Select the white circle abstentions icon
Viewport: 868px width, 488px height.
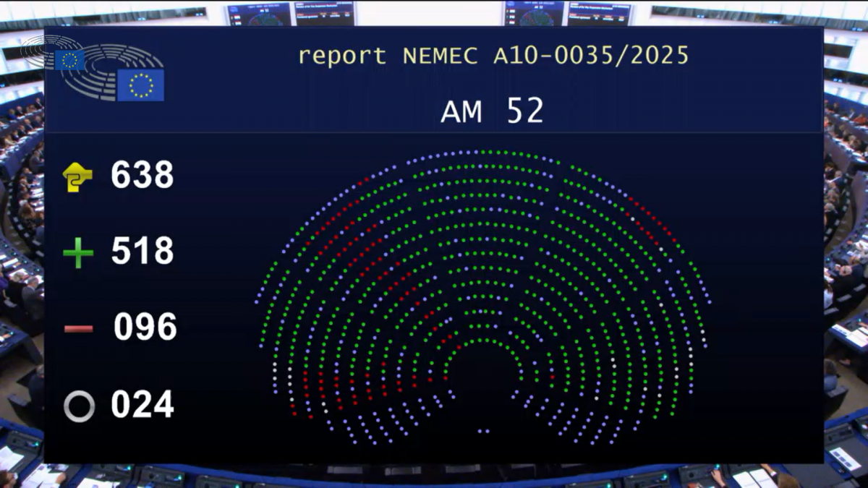coord(79,406)
